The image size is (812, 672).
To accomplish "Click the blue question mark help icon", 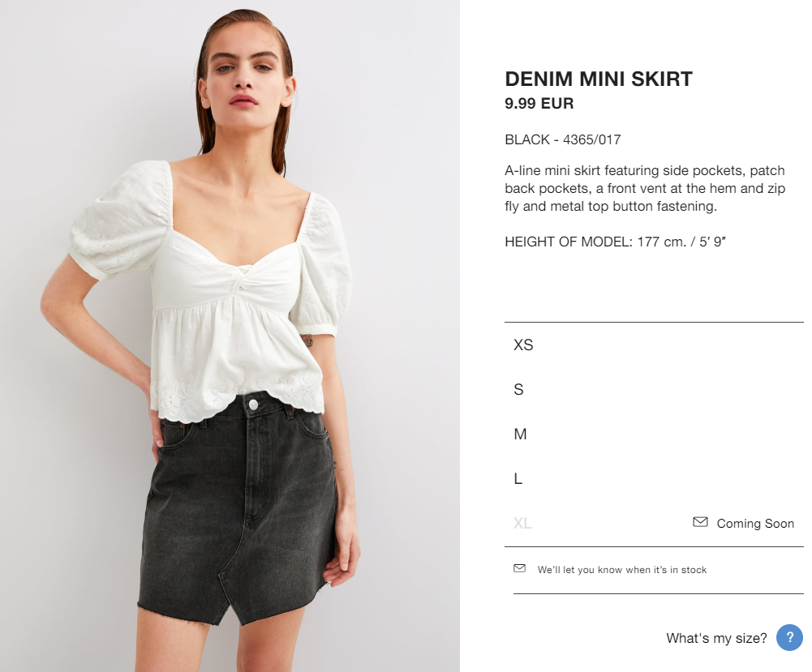I will tap(789, 637).
